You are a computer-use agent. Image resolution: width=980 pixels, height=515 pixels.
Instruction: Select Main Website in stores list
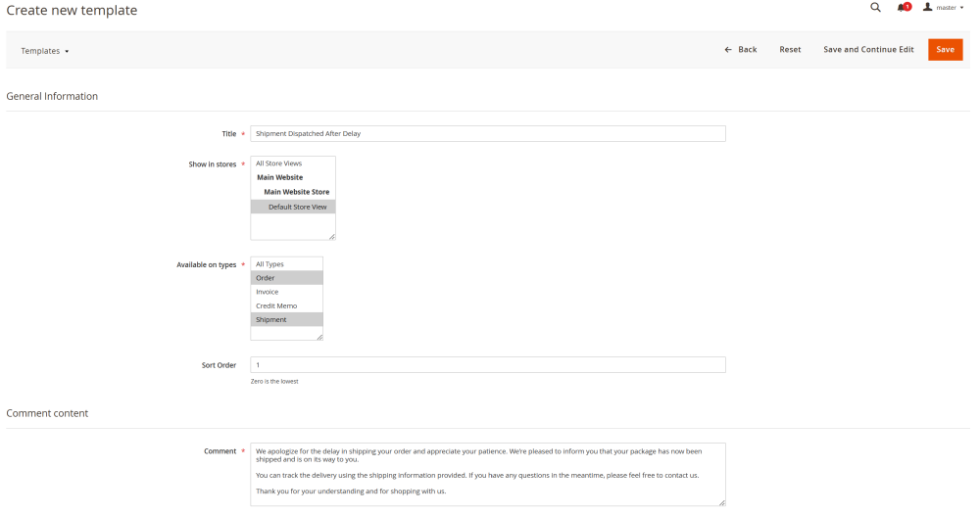point(293,177)
